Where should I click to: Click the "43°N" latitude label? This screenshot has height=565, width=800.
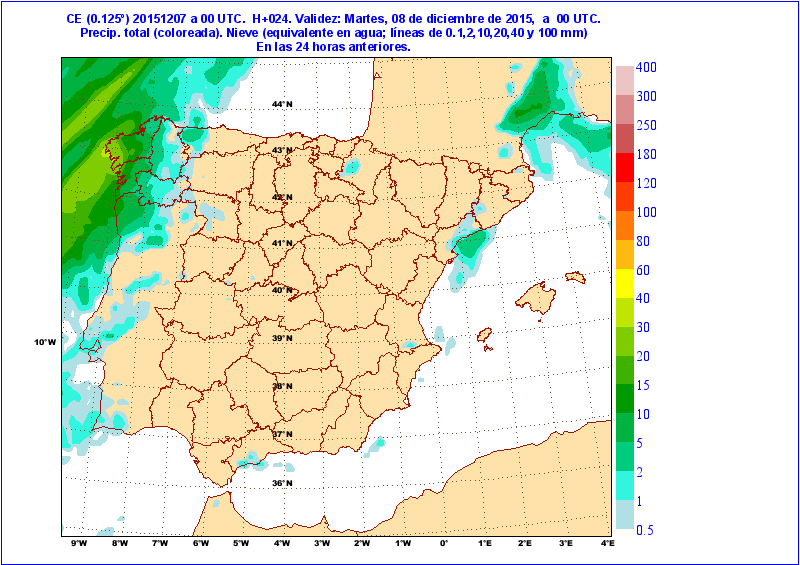(282, 150)
